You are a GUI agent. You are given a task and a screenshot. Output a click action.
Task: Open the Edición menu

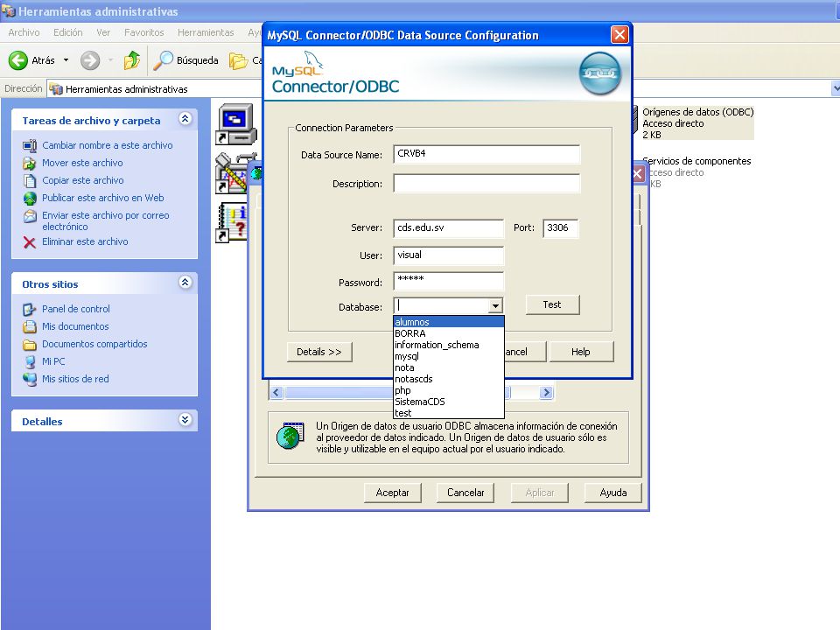pyautogui.click(x=68, y=32)
